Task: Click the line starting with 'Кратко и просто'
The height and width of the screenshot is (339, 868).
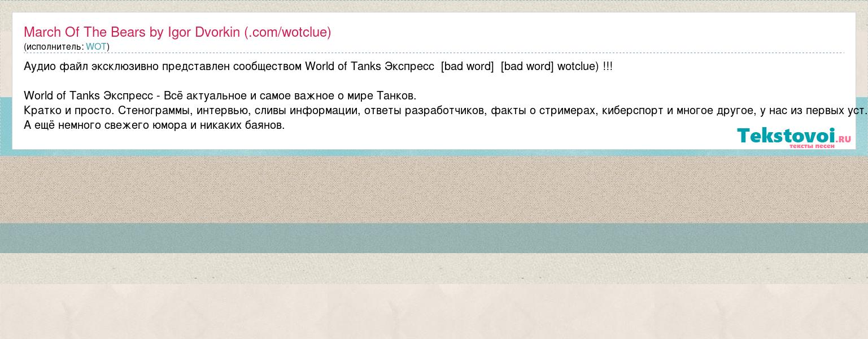Action: [x=446, y=110]
